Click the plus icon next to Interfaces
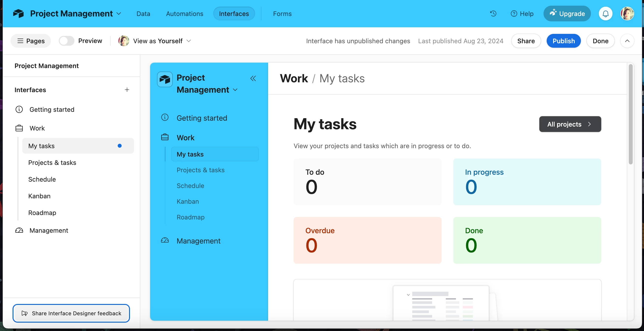The width and height of the screenshot is (644, 331). (x=127, y=90)
